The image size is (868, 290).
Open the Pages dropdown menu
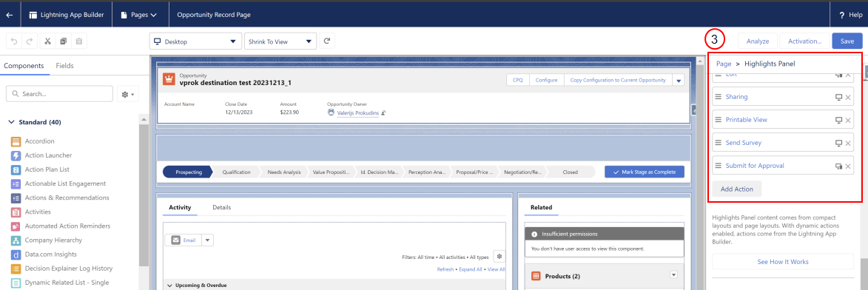(139, 15)
